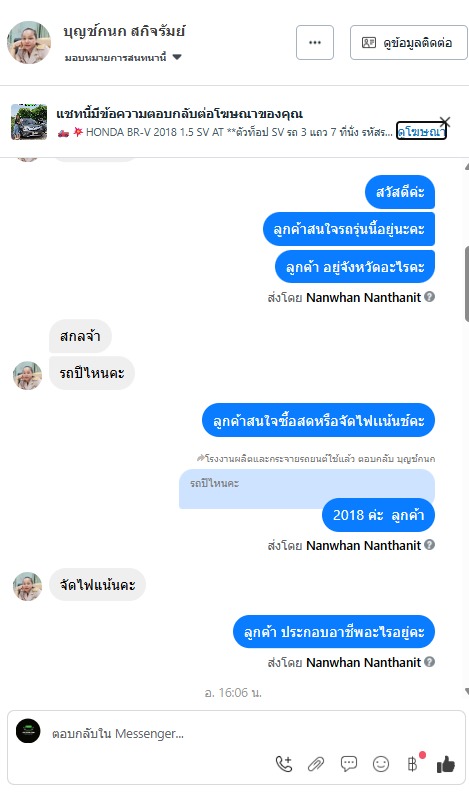Viewport: 469px width, 792px height.
Task: Open the three-dots more options menu
Action: click(x=315, y=42)
